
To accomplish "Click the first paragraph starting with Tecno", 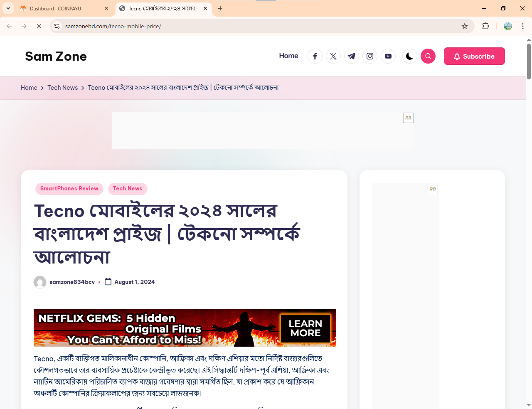I will (x=182, y=376).
